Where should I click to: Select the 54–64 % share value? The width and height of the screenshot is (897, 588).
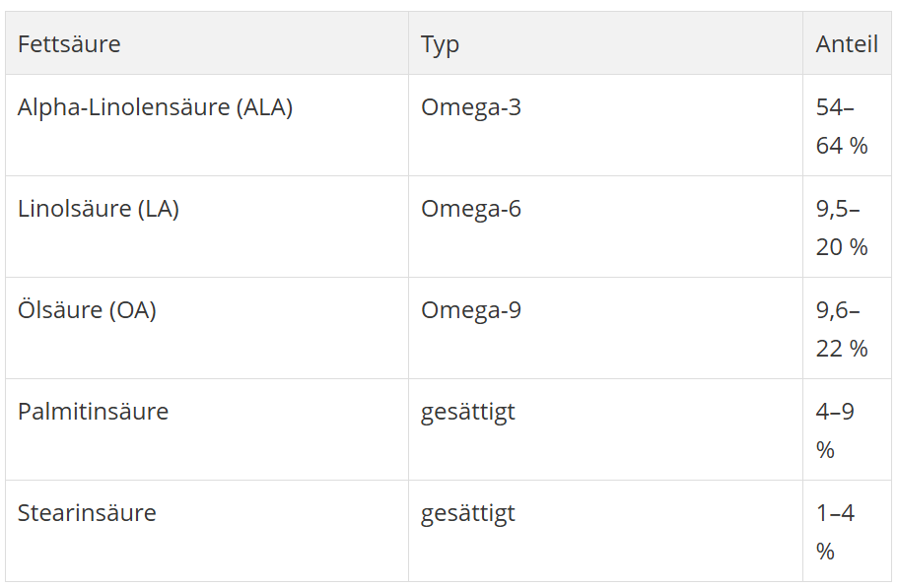(842, 126)
